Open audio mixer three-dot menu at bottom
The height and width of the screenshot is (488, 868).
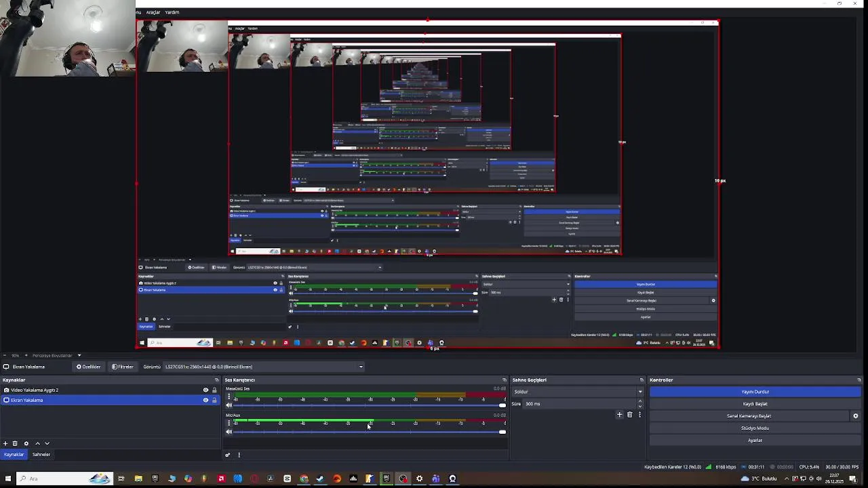point(239,455)
